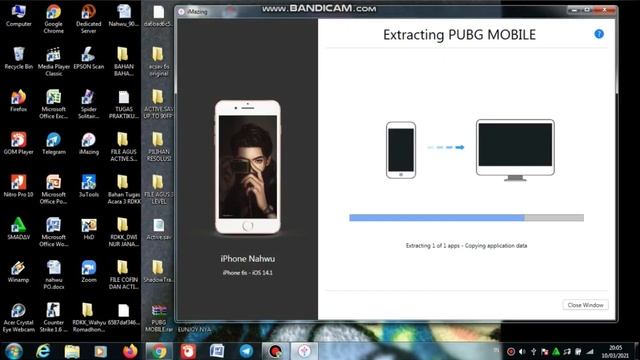Viewport: 640px width, 360px height.
Task: Click the green SMADAV tray icon
Action: click(556, 351)
